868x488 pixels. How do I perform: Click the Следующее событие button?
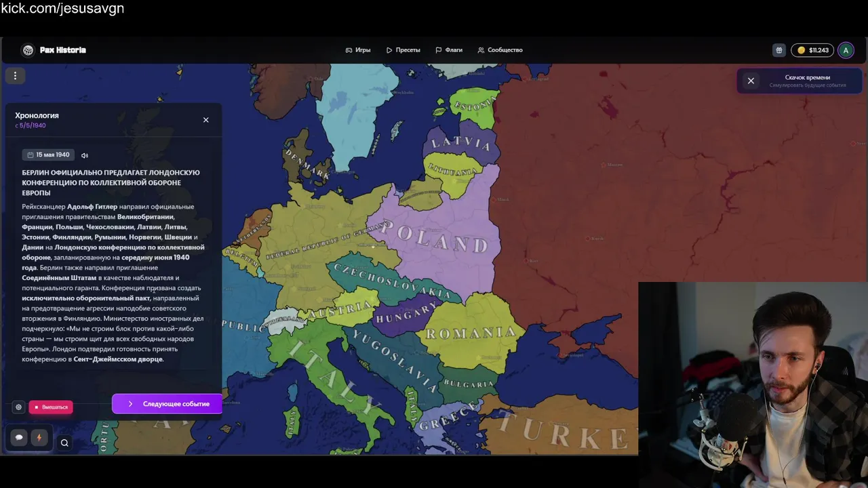pyautogui.click(x=167, y=404)
